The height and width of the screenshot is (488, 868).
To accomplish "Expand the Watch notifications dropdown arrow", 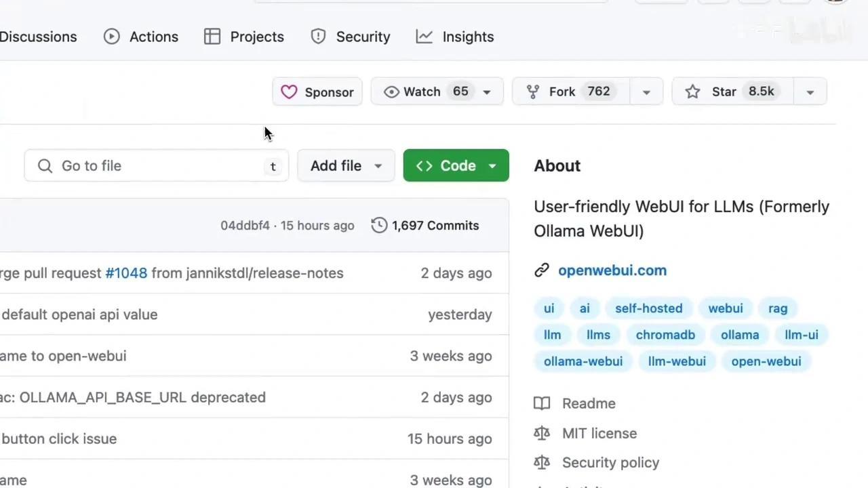I will point(486,92).
